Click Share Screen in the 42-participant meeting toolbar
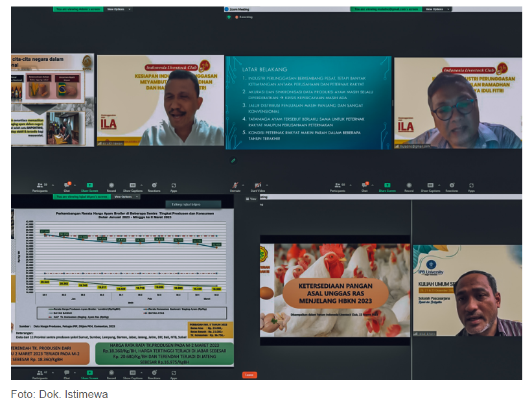 point(89,375)
